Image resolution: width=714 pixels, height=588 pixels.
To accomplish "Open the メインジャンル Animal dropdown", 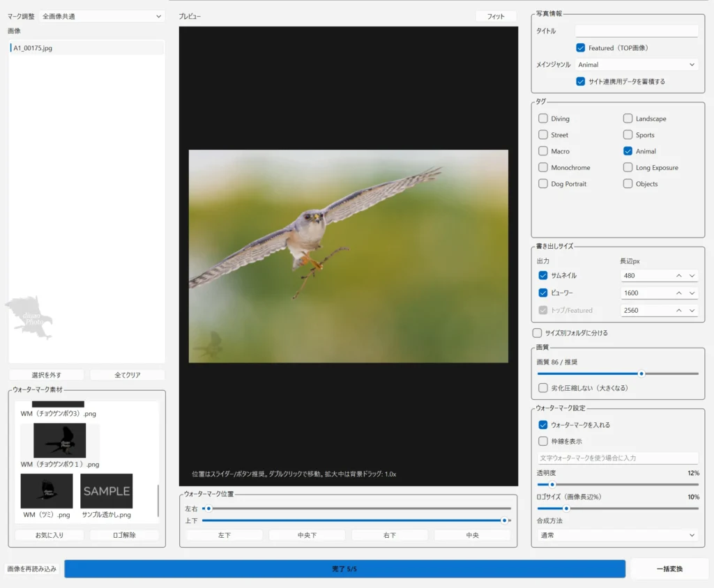I will tap(637, 65).
